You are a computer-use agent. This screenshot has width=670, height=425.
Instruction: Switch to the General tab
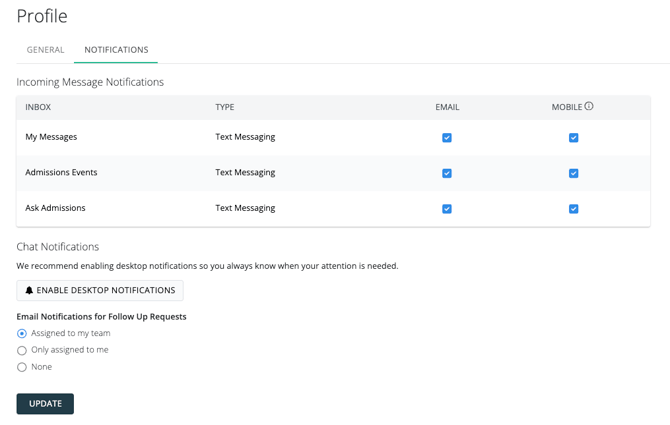pyautogui.click(x=45, y=50)
